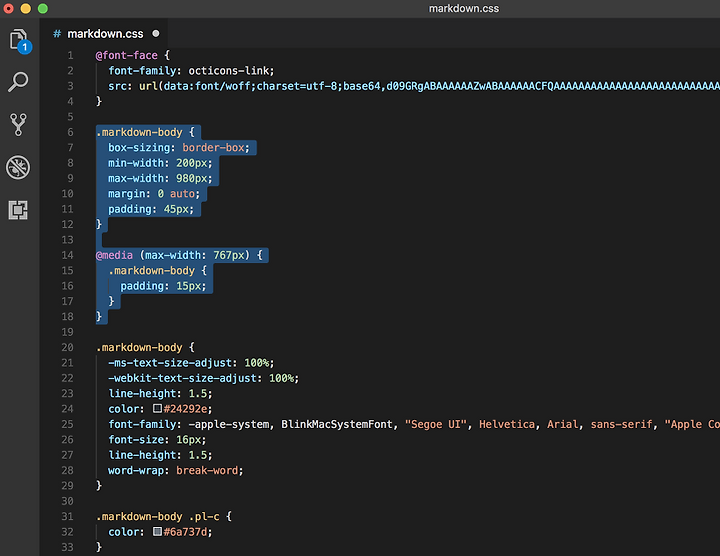Select the markdown.css editor tab
720x556 pixels.
click(105, 34)
